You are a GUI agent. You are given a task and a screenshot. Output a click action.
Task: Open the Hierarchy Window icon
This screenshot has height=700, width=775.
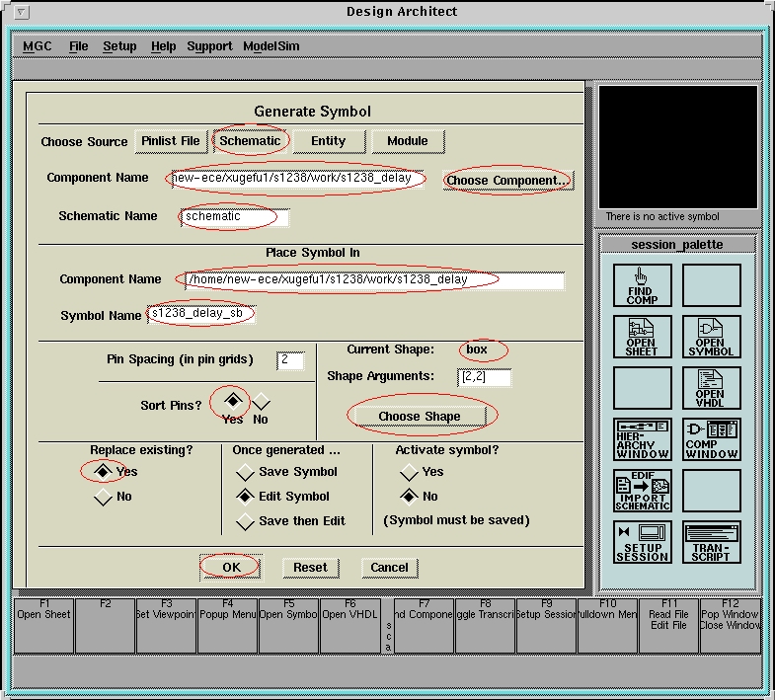[642, 439]
